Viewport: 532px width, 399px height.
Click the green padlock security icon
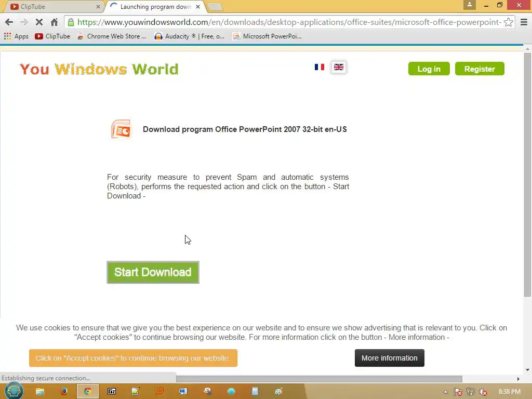[71, 22]
